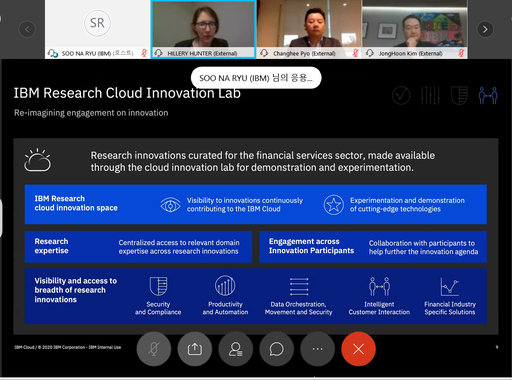Click the 'HILLERY HUNTER (External)' name label
This screenshot has height=380, width=512.
[202, 53]
